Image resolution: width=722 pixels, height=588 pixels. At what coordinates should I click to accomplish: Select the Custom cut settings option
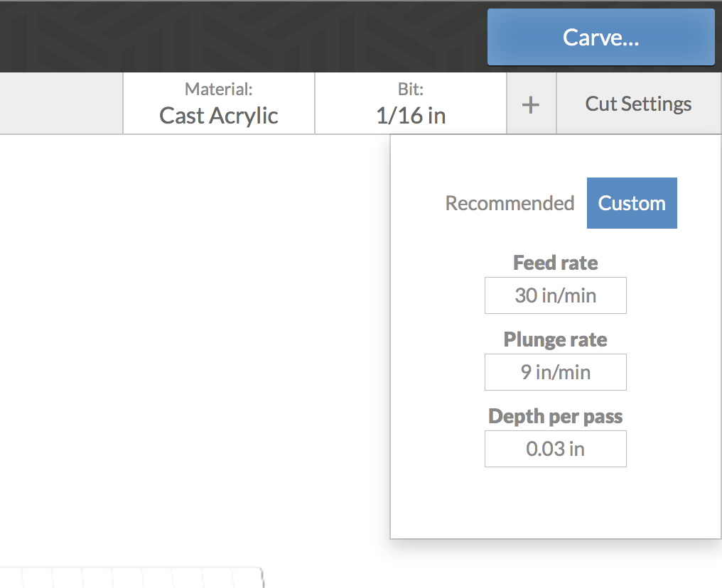coord(632,203)
